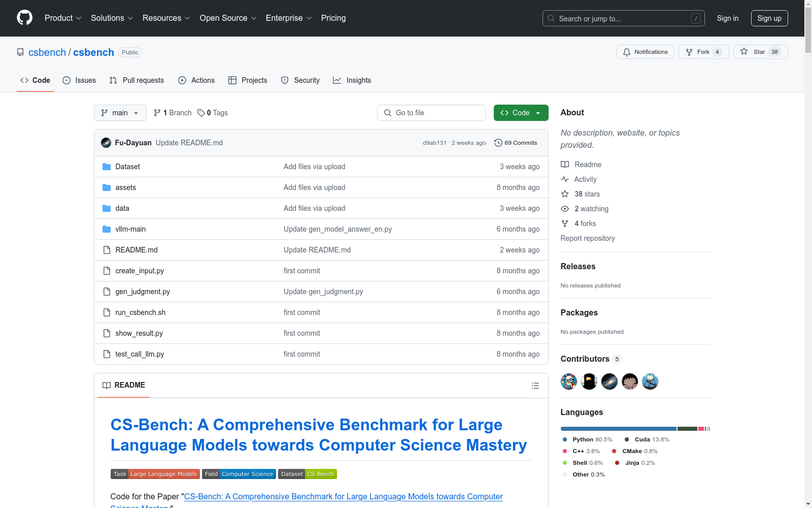
Task: Open the d9ab131 commit hash link
Action: 434,143
